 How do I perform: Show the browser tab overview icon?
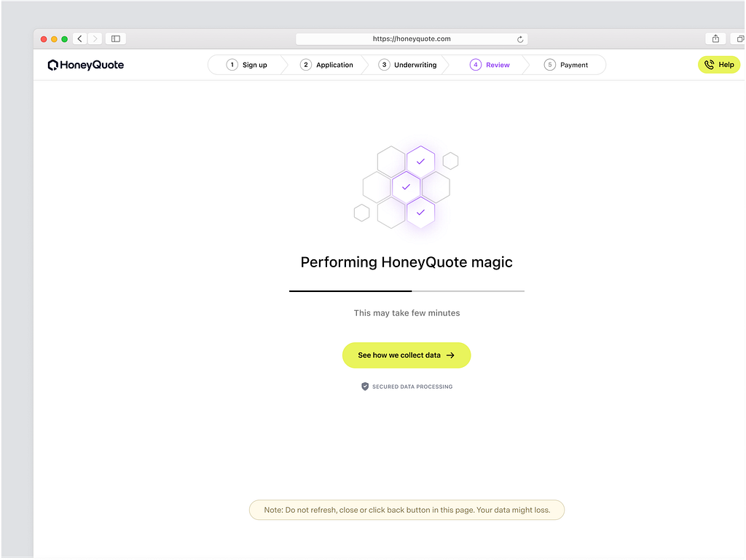point(740,39)
